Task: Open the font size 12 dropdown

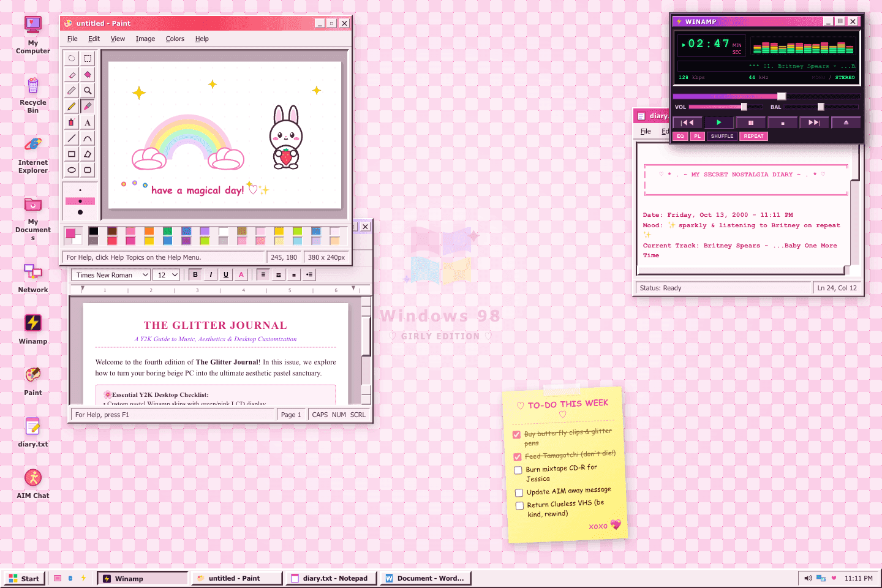Action: 167,275
